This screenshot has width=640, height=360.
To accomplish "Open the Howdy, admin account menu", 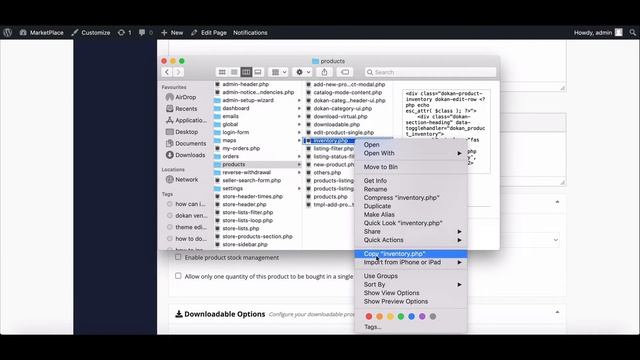I will 598,33.
